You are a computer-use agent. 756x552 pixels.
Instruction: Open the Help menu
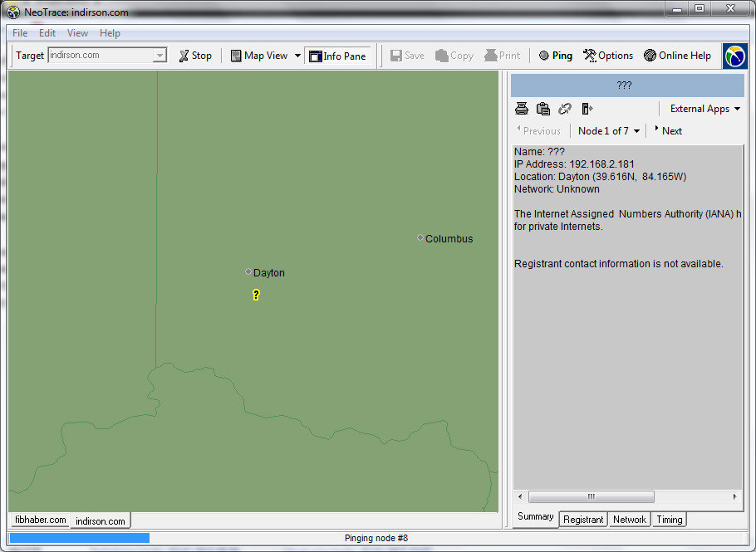[x=110, y=33]
